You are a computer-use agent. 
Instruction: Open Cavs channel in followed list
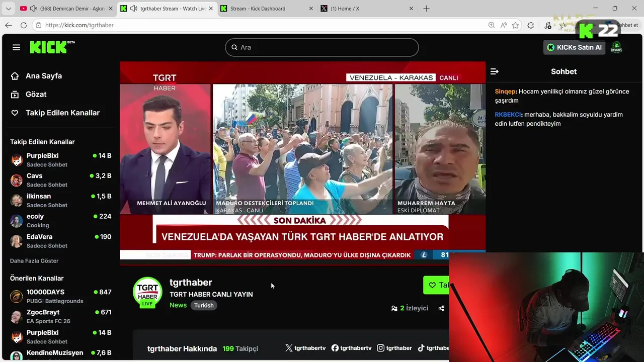(61, 180)
